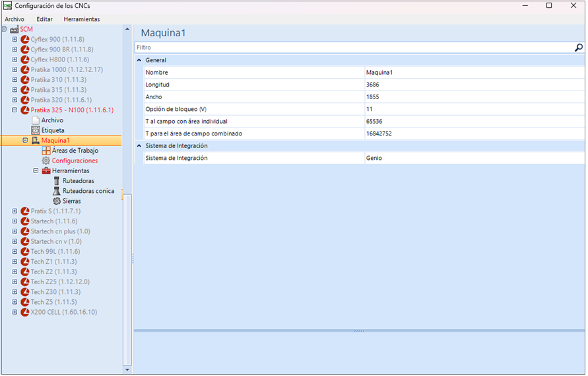Select the Sierras tree item
This screenshot has width=588, height=376.
point(72,201)
